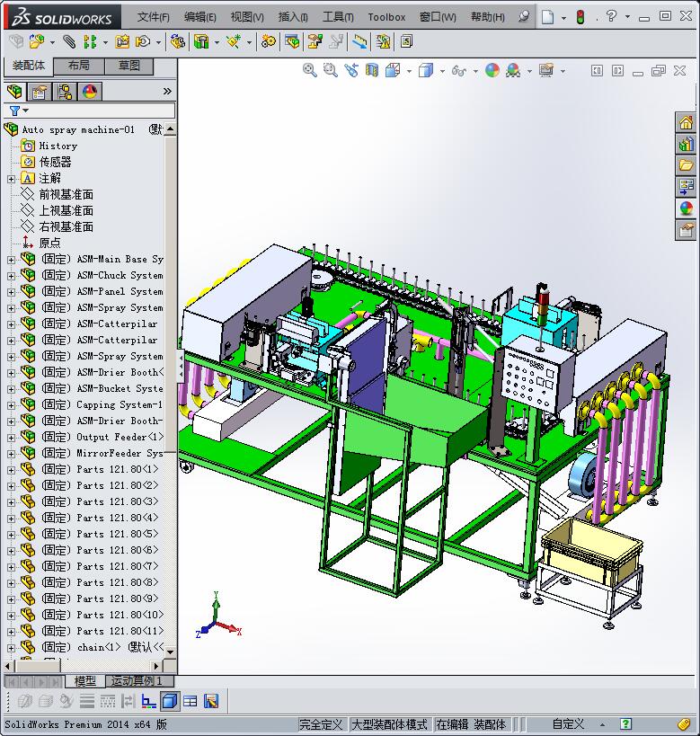Open the dropdown arrow next to Display Style
This screenshot has height=736, width=700.
coord(442,71)
